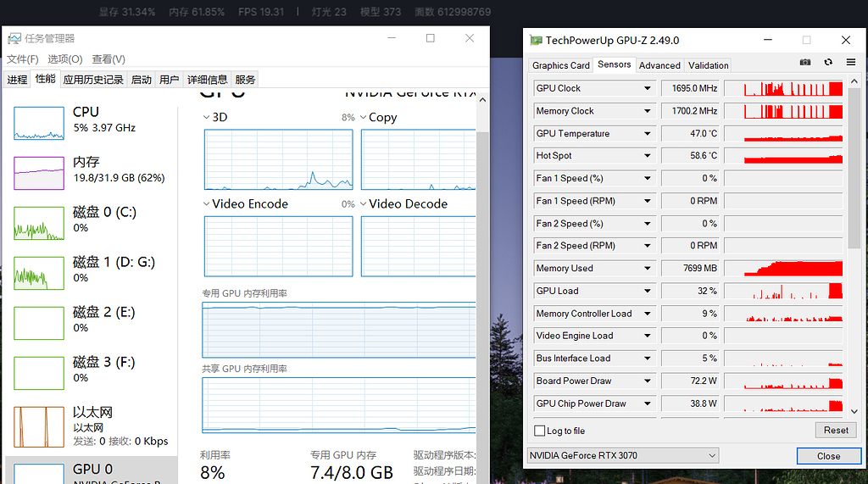Open the GPU Load sensor dropdown
This screenshot has height=484, width=868.
[x=647, y=291]
